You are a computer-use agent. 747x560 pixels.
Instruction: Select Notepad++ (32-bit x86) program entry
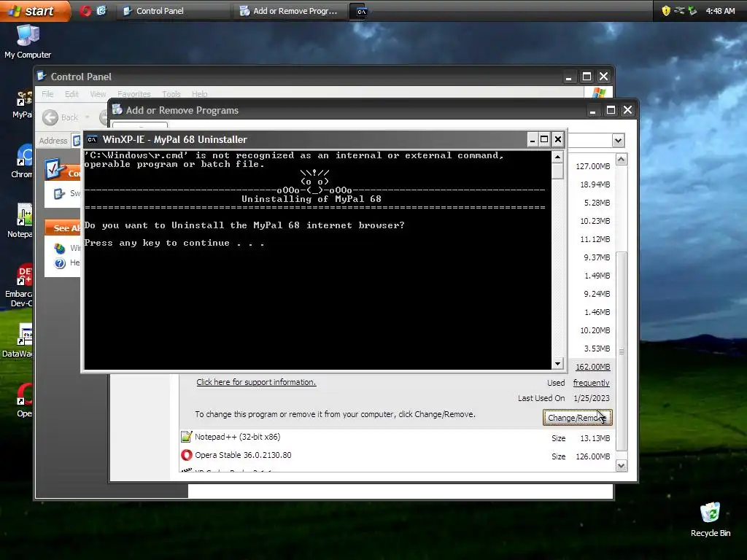click(x=396, y=437)
